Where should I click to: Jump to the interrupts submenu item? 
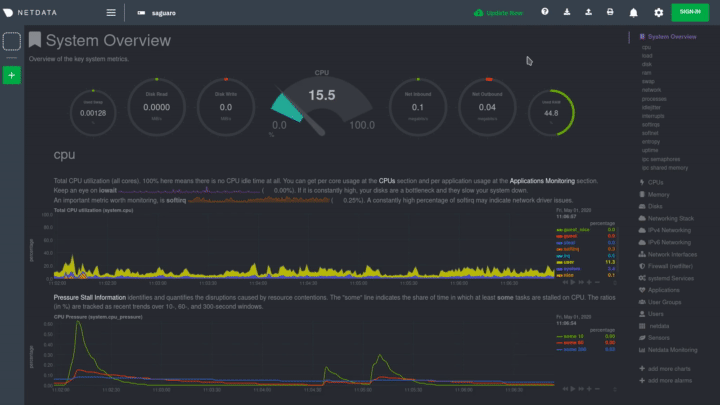click(x=653, y=116)
